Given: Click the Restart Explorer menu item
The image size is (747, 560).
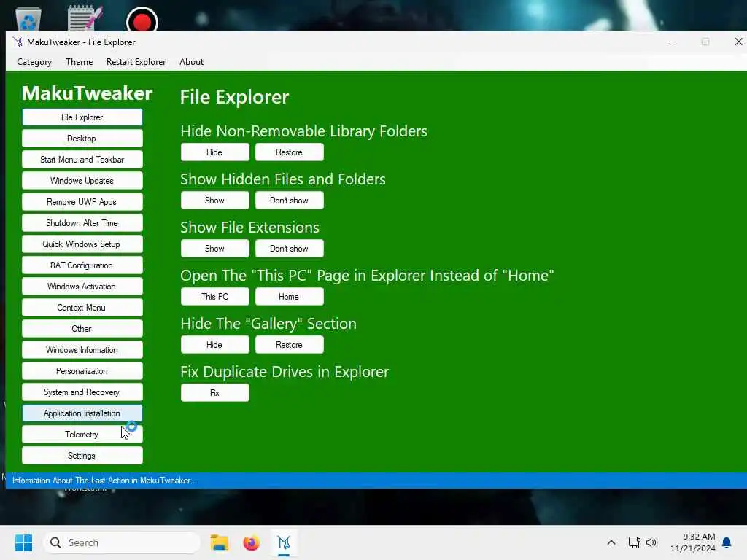Looking at the screenshot, I should click(x=136, y=62).
